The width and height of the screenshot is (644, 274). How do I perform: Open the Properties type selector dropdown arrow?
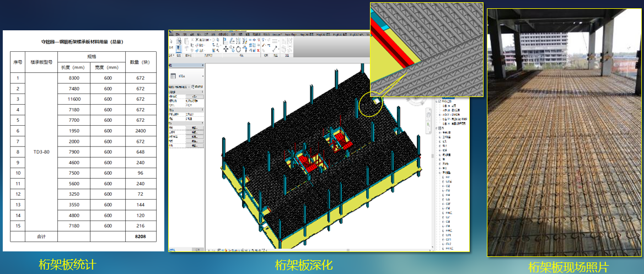(202, 76)
